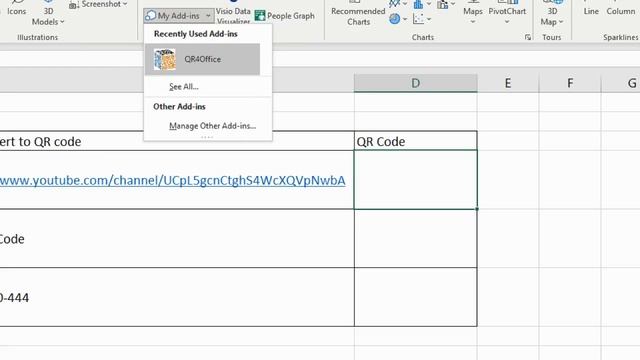The width and height of the screenshot is (640, 360).
Task: Select the 'QR Code' header cell
Action: [x=416, y=141]
